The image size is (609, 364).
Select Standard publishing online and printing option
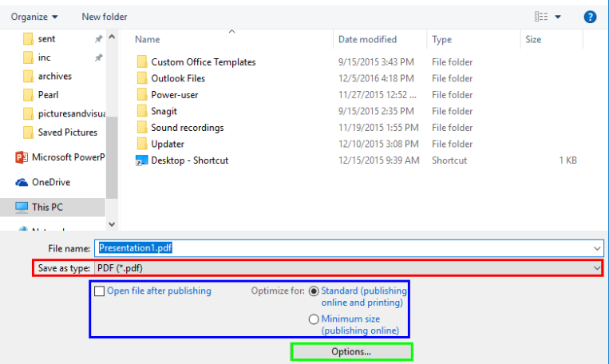pyautogui.click(x=314, y=291)
